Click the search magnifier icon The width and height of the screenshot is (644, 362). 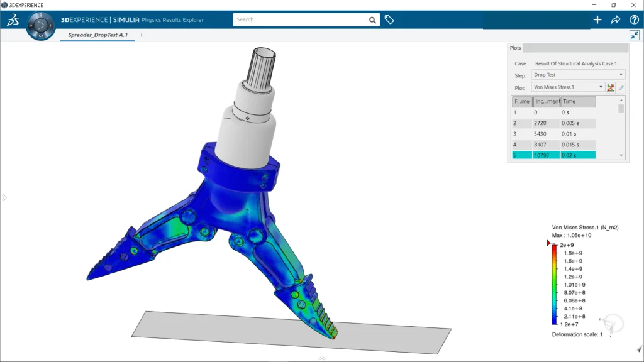coord(373,19)
